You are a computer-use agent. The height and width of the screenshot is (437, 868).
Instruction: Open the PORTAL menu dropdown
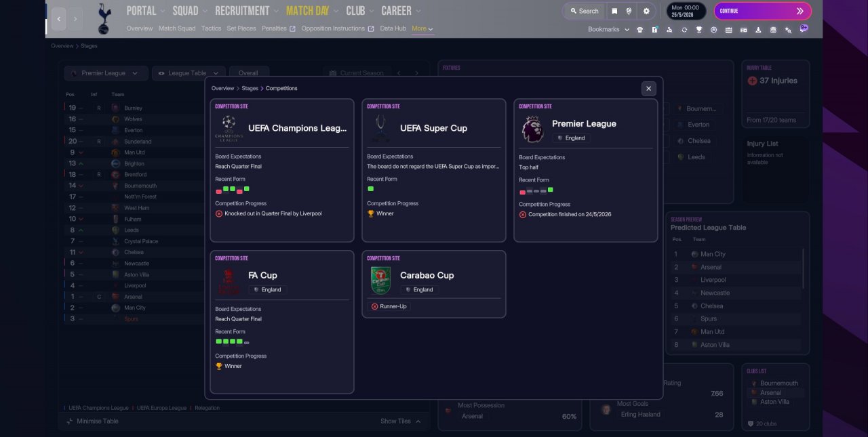(146, 11)
